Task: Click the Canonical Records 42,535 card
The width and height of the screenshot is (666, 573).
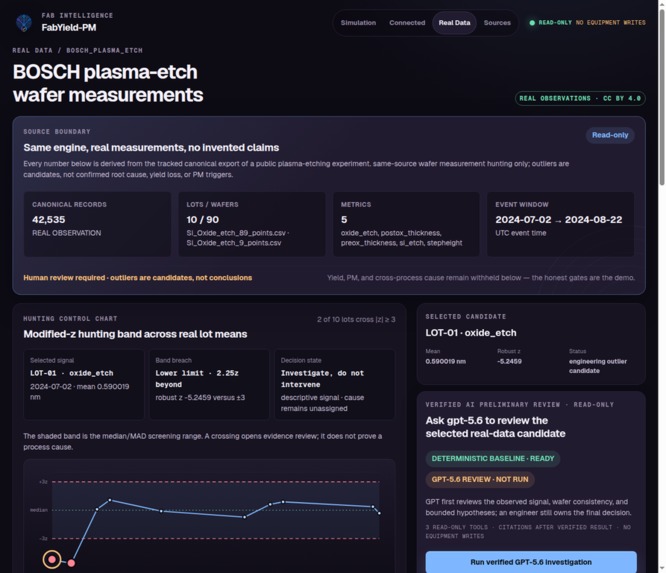Action: click(x=97, y=224)
